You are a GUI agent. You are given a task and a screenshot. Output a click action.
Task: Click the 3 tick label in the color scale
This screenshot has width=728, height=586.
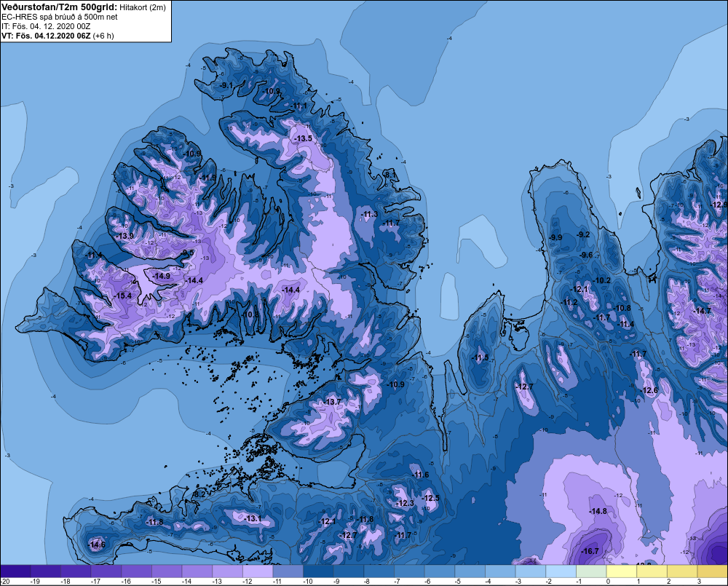tap(699, 582)
